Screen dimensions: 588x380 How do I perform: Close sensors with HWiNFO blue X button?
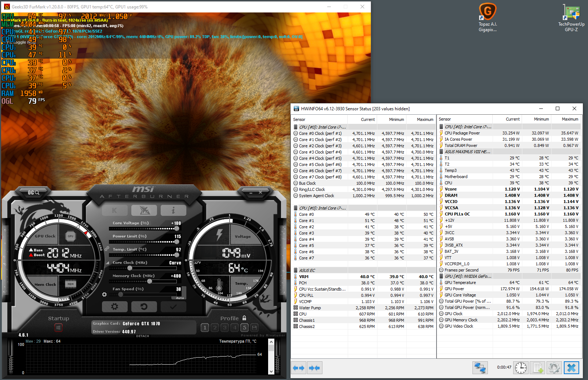pos(571,368)
